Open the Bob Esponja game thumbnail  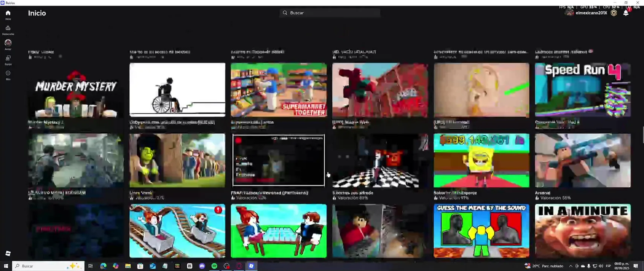pos(481,160)
